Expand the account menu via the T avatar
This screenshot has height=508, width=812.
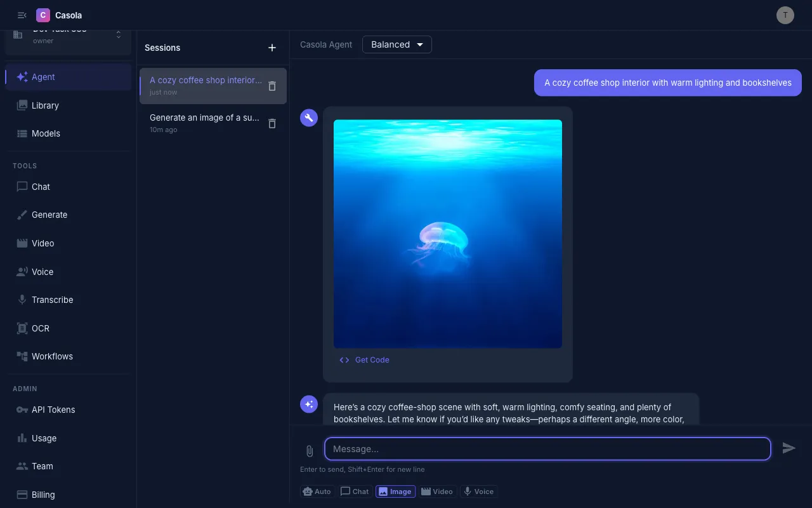coord(785,15)
